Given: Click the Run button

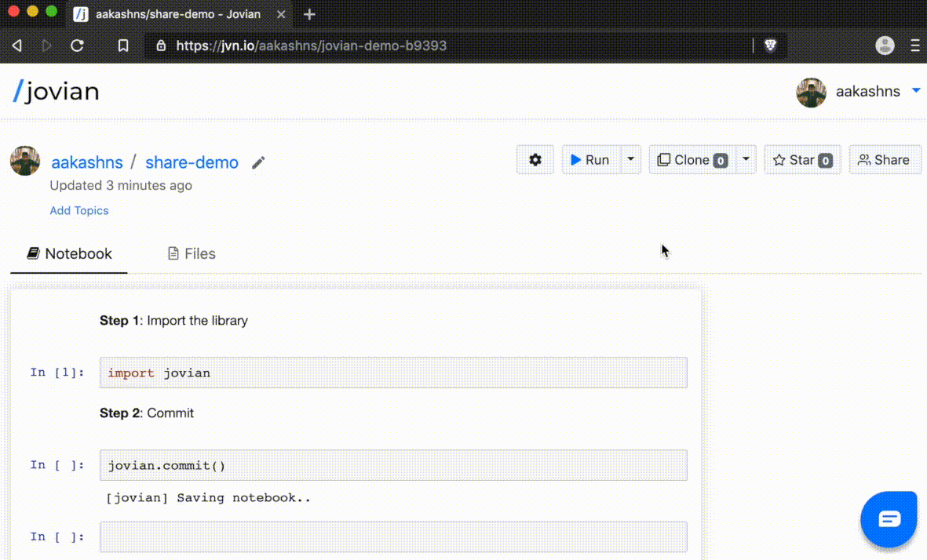Looking at the screenshot, I should (x=590, y=159).
